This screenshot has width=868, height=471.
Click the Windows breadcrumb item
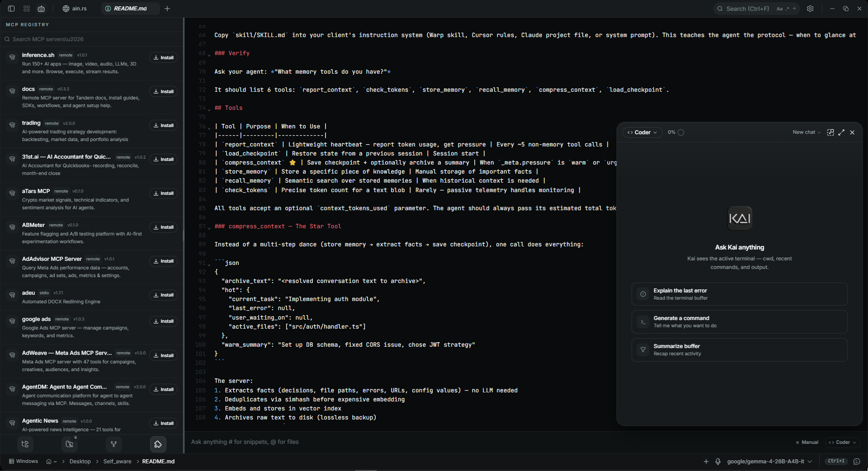24,462
